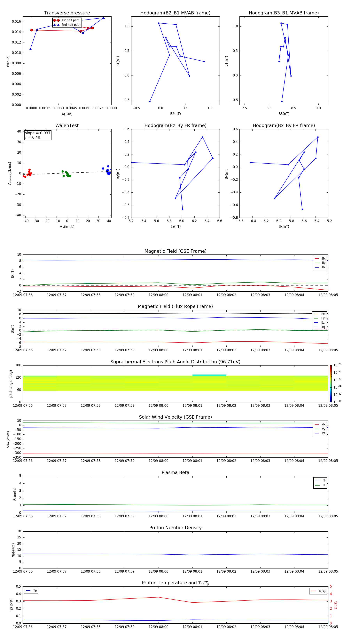Click the 'Hodogram(B2_B1 MVAB frame)' title

(x=175, y=13)
